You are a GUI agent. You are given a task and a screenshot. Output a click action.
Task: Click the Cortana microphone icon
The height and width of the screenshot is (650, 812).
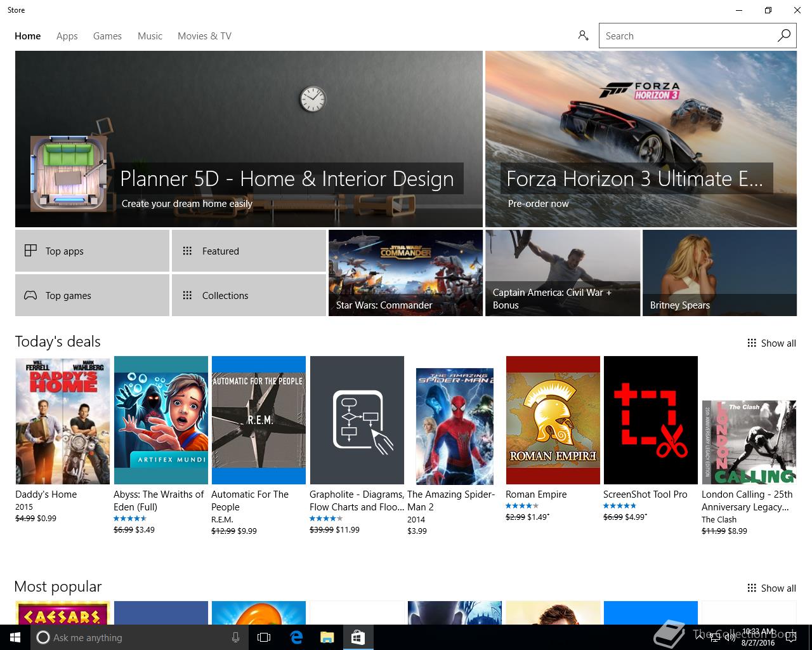[235, 637]
